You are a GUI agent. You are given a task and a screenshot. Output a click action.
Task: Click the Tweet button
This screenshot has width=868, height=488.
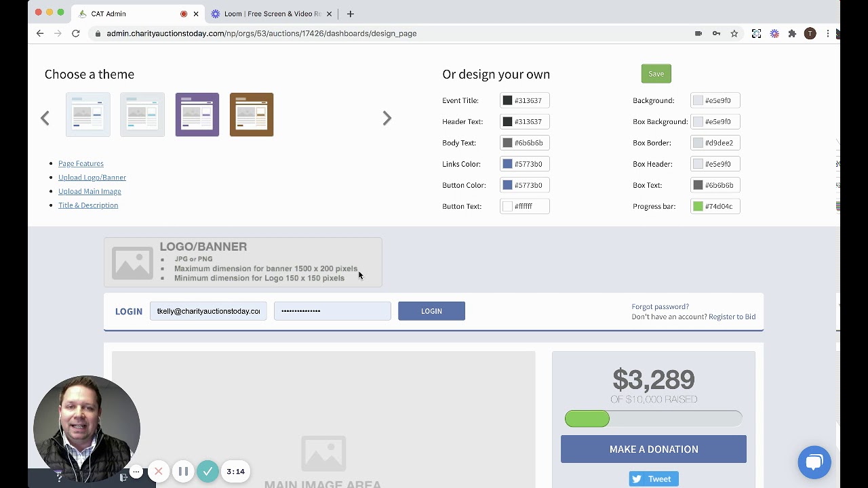click(653, 479)
